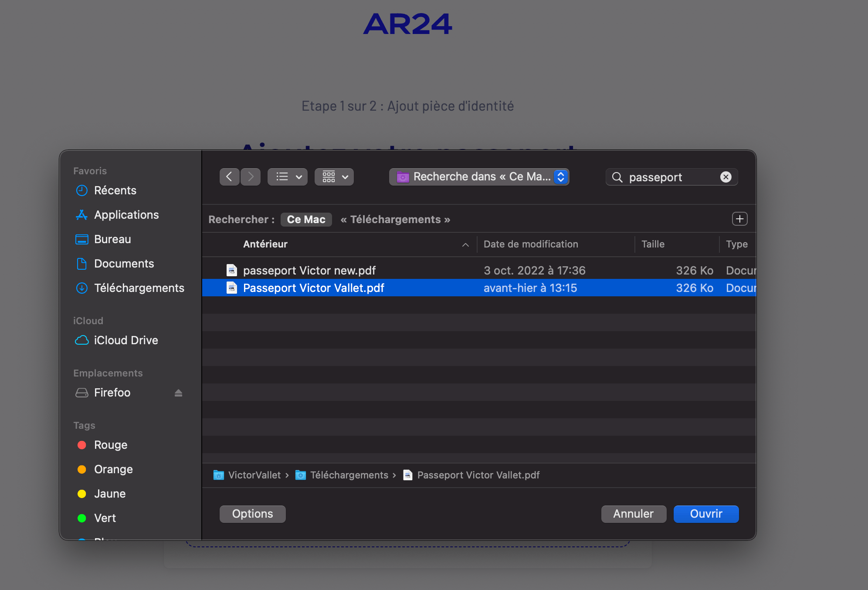Open 'Documents' in the sidebar
Viewport: 868px width, 590px height.
(124, 264)
